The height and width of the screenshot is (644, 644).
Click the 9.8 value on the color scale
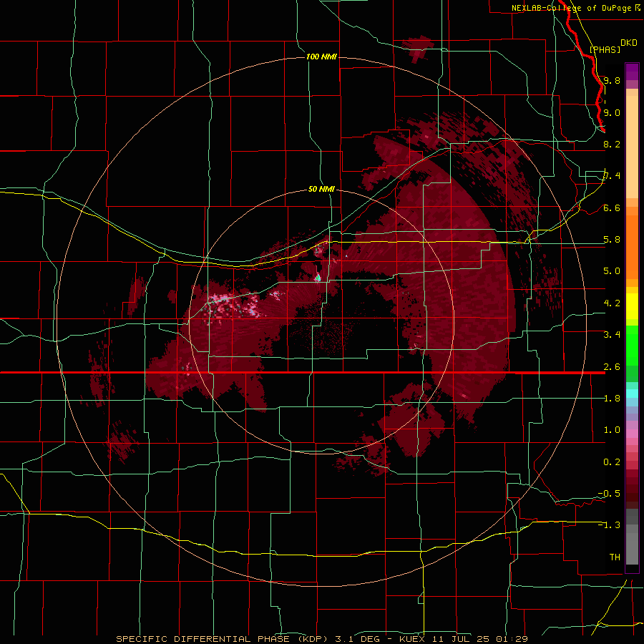click(612, 80)
